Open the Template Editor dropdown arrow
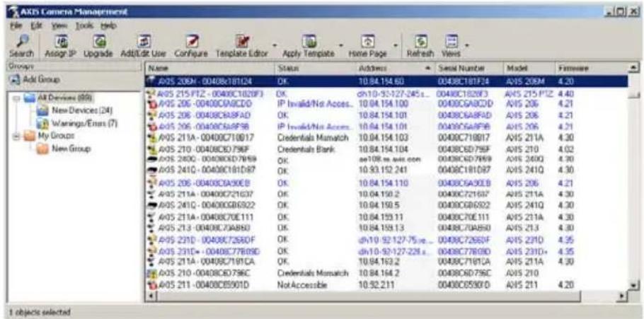 (275, 44)
